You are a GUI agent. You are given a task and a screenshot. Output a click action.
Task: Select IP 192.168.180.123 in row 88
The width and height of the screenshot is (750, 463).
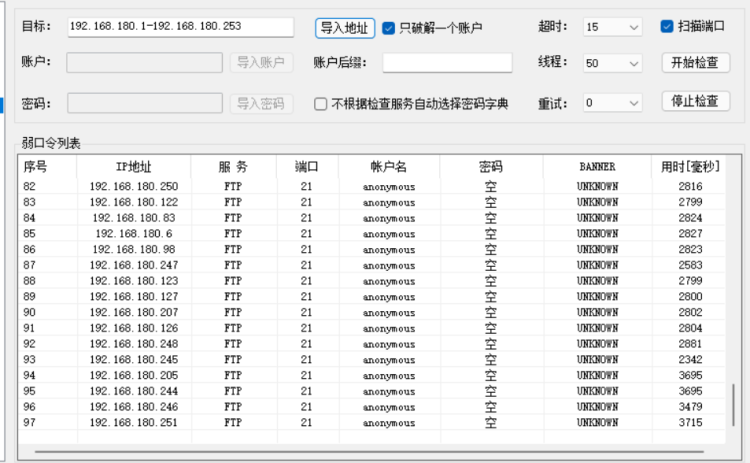[134, 281]
